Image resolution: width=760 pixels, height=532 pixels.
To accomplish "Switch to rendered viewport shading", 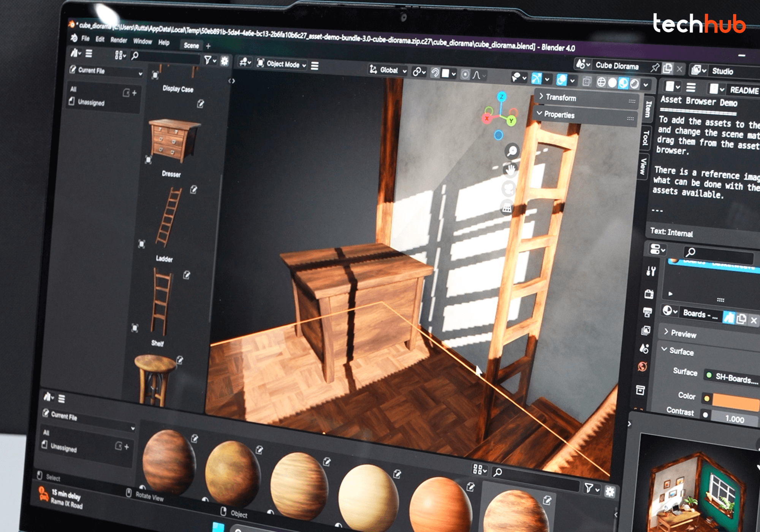I will 634,84.
